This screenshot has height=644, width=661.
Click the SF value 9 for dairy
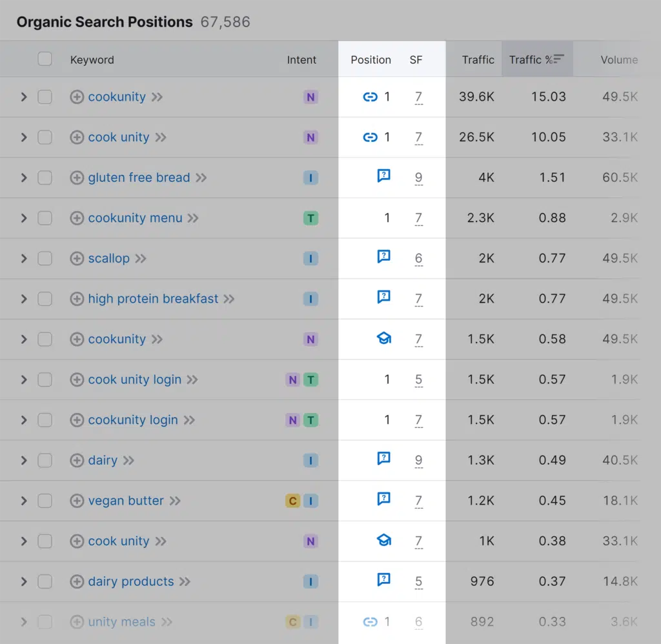418,460
